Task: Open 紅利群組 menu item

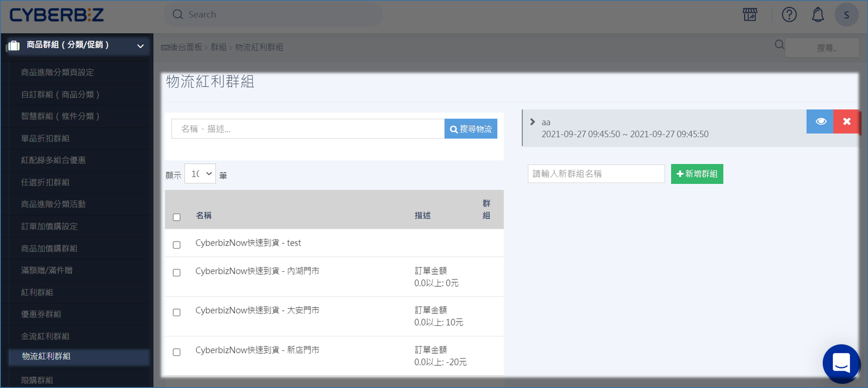Action: [37, 292]
